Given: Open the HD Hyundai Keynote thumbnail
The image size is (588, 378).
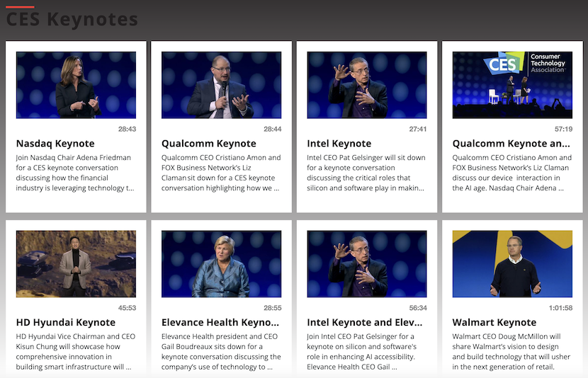Looking at the screenshot, I should coord(76,263).
